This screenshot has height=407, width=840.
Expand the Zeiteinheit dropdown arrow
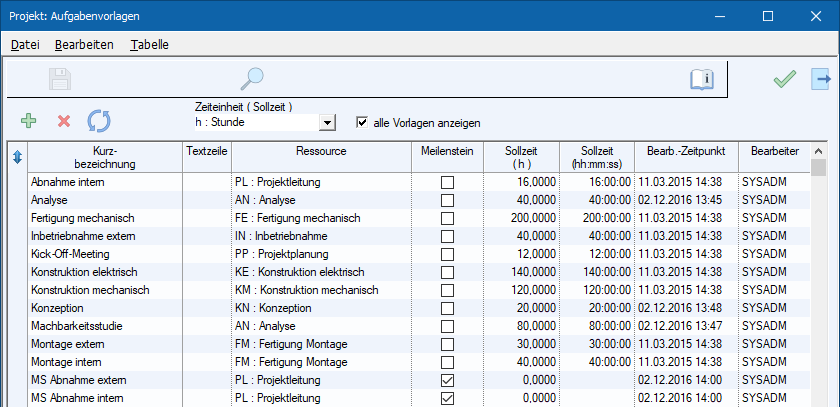326,123
